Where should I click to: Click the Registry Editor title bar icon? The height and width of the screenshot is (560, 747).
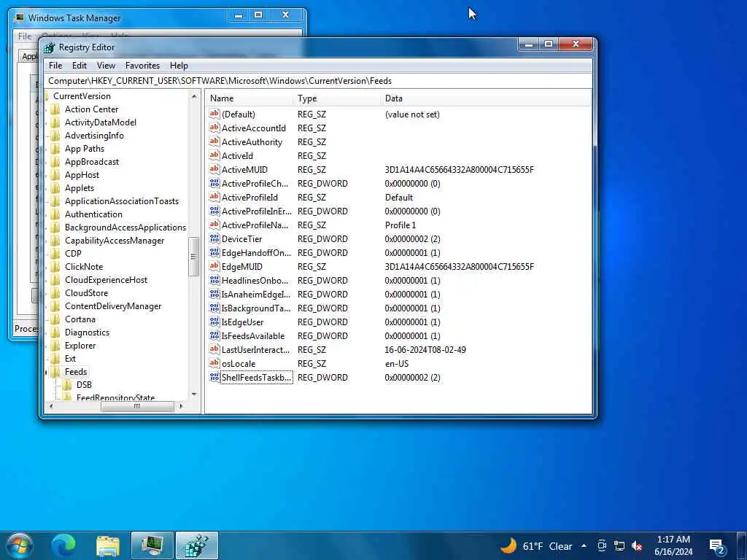[50, 47]
